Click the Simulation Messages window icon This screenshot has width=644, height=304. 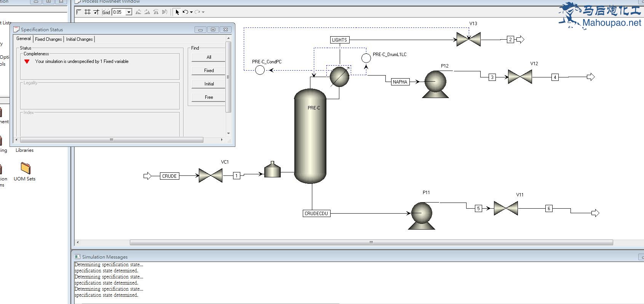[x=78, y=257]
